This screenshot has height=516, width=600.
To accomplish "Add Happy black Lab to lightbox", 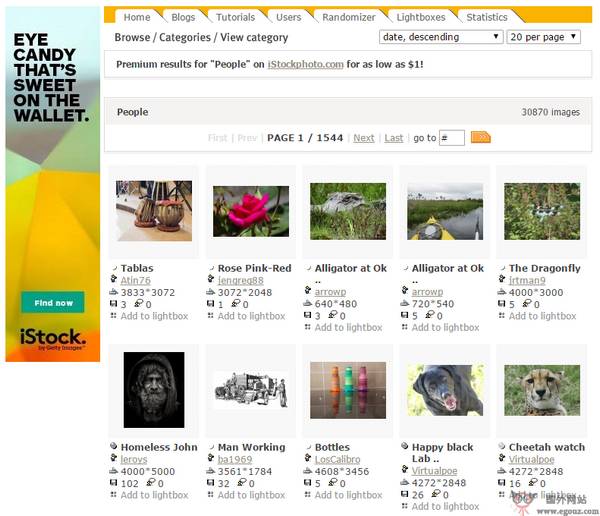I will tap(445, 506).
